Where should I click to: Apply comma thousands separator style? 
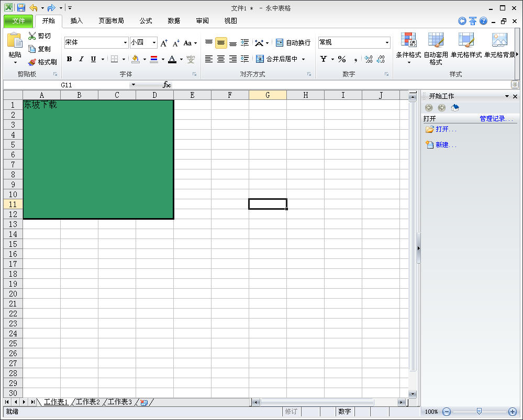(355, 59)
